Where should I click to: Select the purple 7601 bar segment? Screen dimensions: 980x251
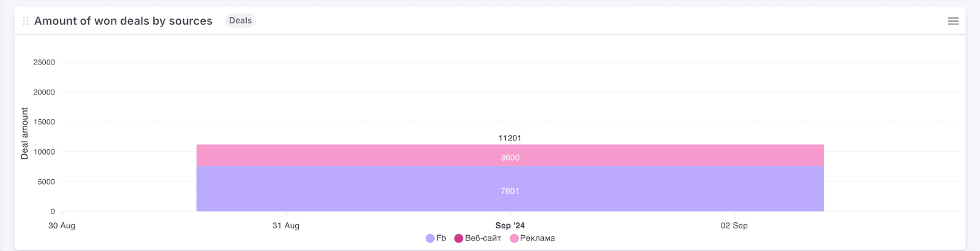[x=510, y=191]
